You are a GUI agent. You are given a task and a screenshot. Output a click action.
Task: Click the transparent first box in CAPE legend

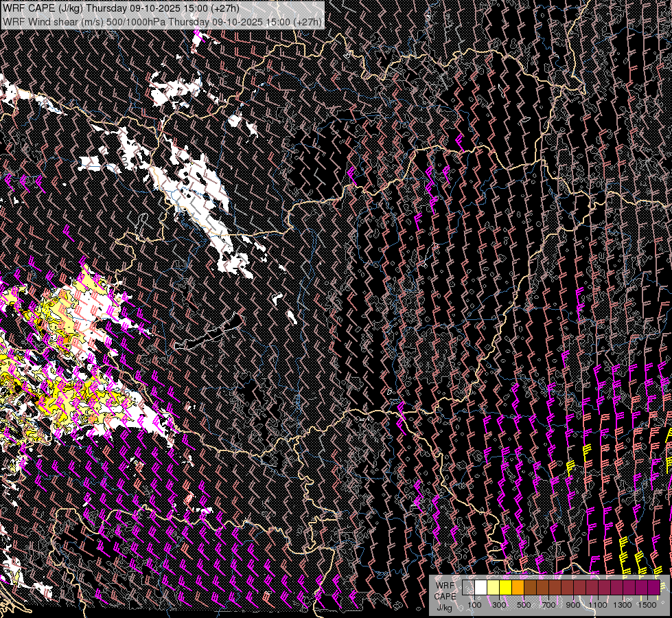pos(468,588)
